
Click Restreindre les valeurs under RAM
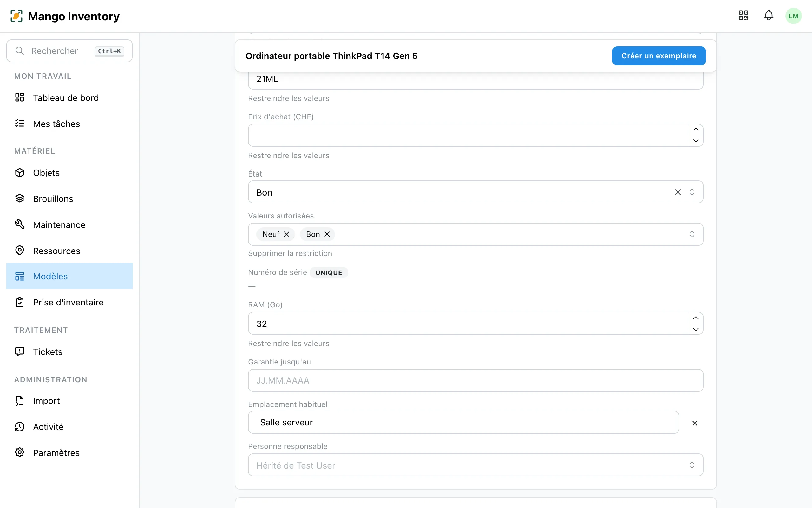(x=289, y=343)
